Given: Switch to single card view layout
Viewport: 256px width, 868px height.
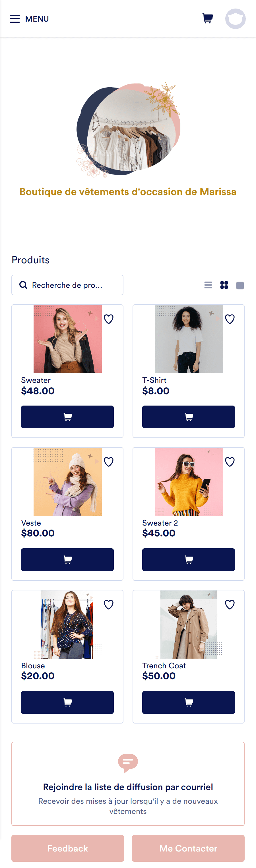Looking at the screenshot, I should pyautogui.click(x=240, y=286).
